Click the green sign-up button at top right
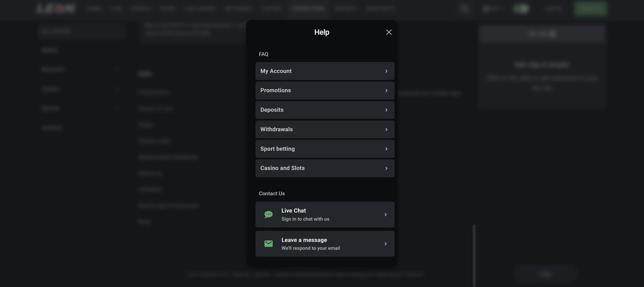 pyautogui.click(x=591, y=9)
